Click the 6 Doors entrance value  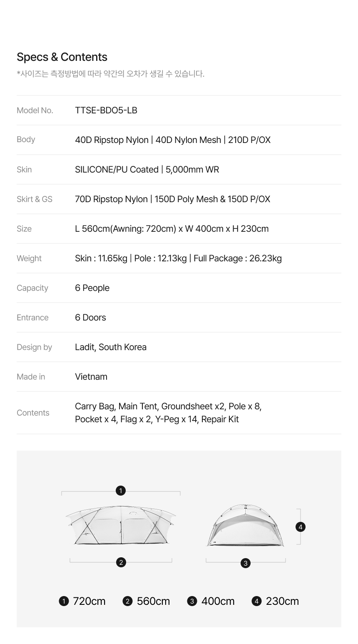click(x=90, y=318)
